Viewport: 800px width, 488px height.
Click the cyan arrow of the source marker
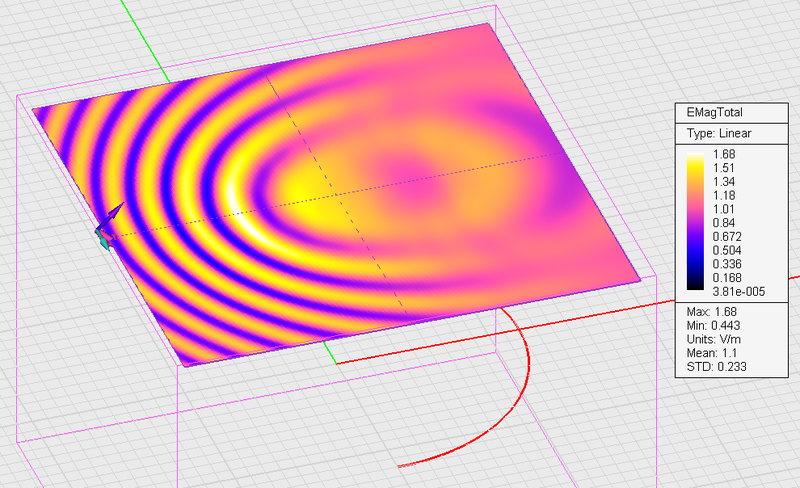click(102, 238)
